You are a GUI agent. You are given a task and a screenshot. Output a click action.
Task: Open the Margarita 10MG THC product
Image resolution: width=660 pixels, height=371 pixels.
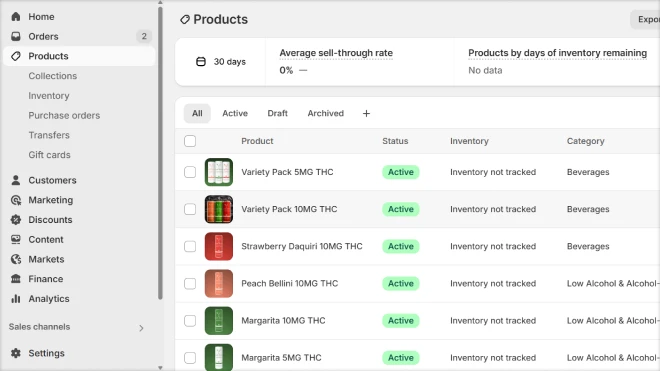pos(283,320)
